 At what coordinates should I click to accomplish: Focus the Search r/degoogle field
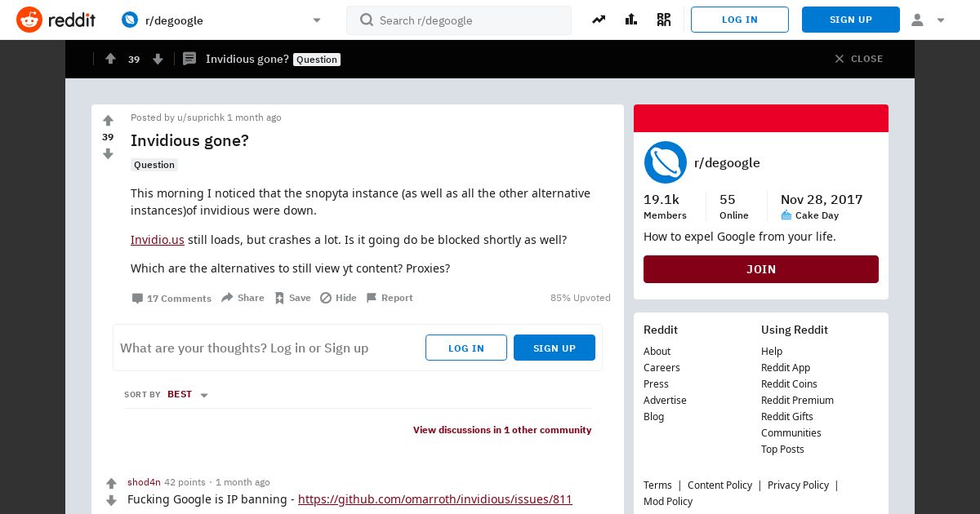click(x=459, y=20)
